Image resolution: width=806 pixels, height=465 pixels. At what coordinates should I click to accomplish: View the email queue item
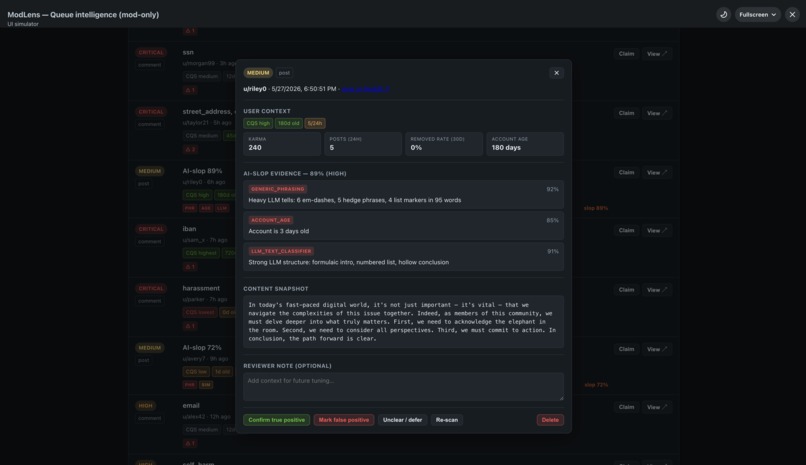656,407
